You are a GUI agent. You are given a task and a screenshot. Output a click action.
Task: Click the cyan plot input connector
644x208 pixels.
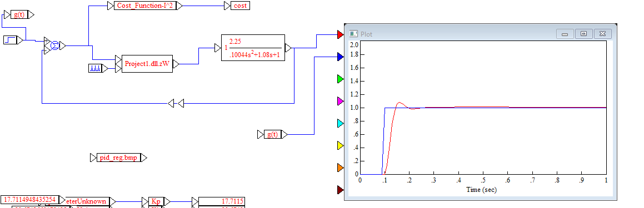(340, 123)
